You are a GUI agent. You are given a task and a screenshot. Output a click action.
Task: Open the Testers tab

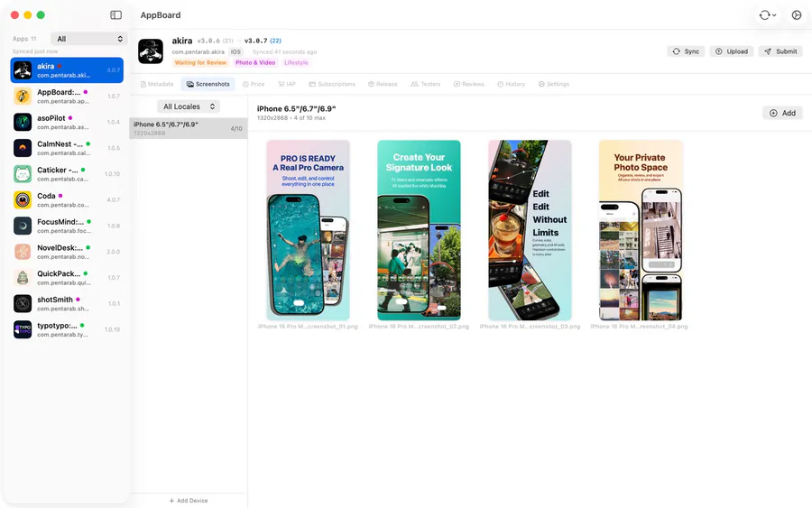pos(425,84)
